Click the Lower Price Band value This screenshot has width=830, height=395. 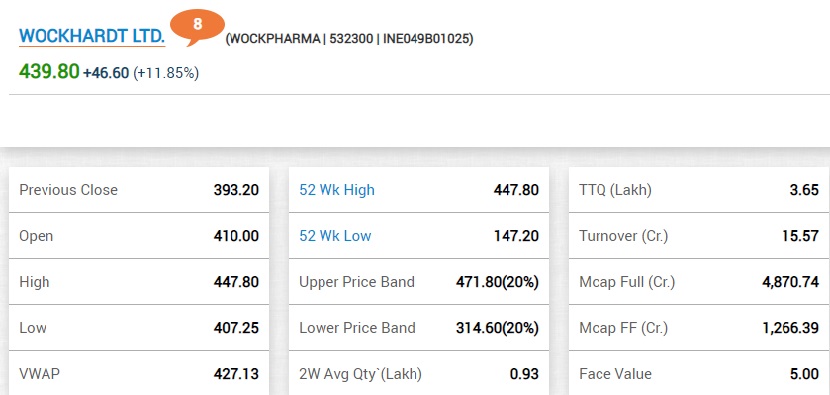click(x=497, y=328)
